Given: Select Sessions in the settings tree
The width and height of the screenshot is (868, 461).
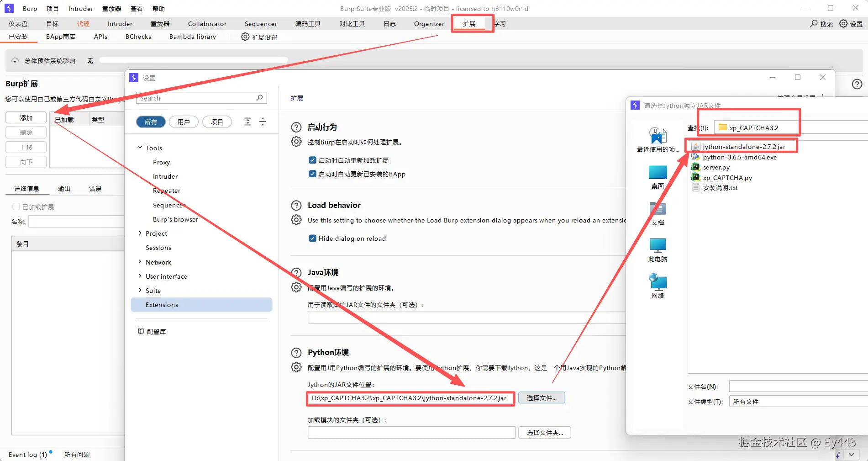Looking at the screenshot, I should 158,248.
